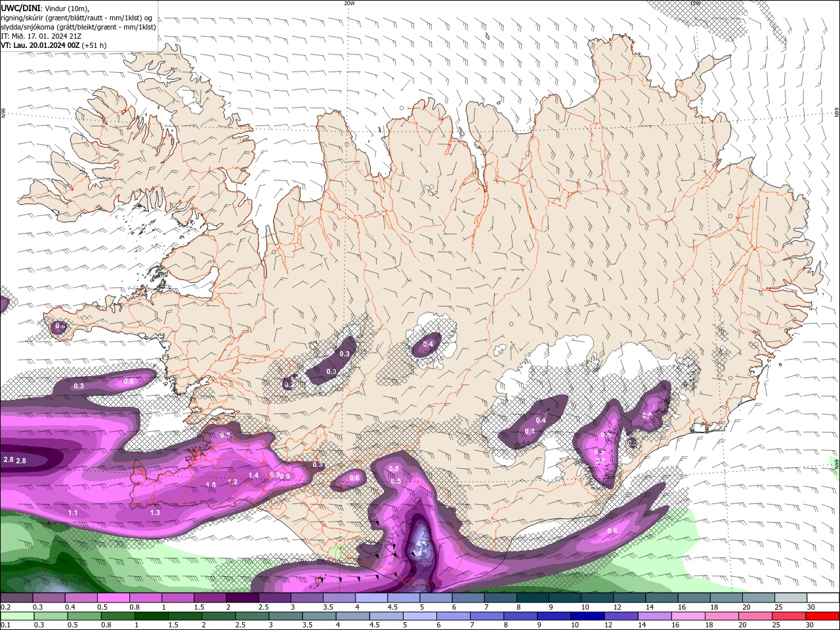Select the 'VT: Lau. 20.01.2024 00Z' valid time
The image size is (840, 630).
40,45
